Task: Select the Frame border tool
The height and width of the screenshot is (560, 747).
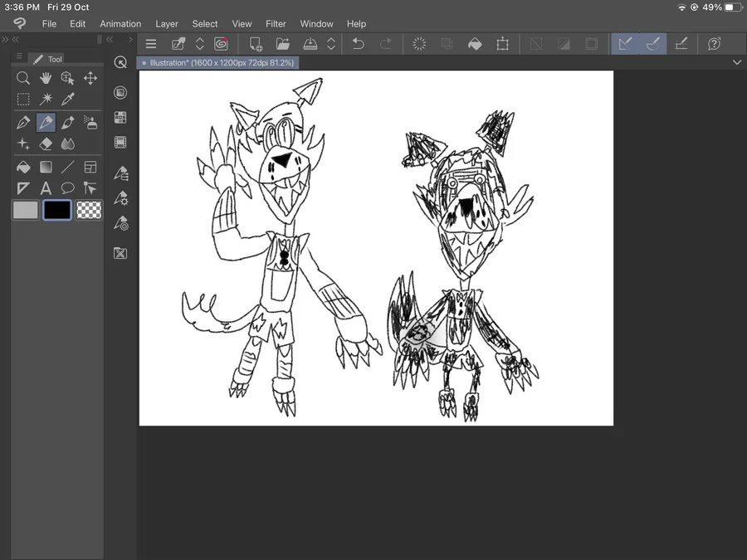Action: point(90,167)
